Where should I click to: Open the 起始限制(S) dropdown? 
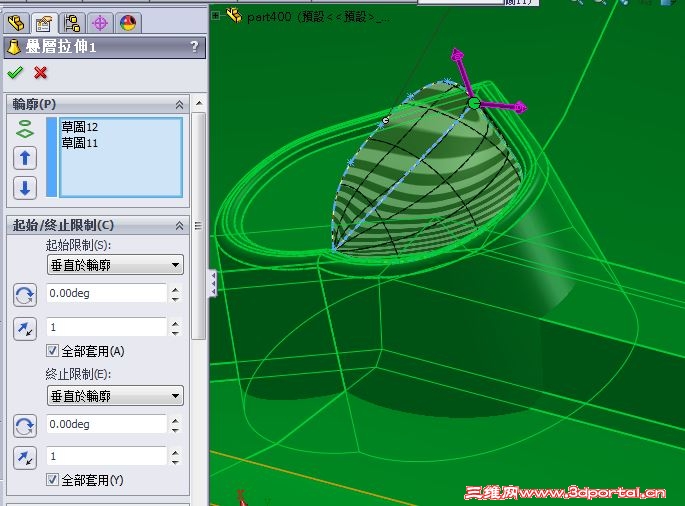point(115,265)
